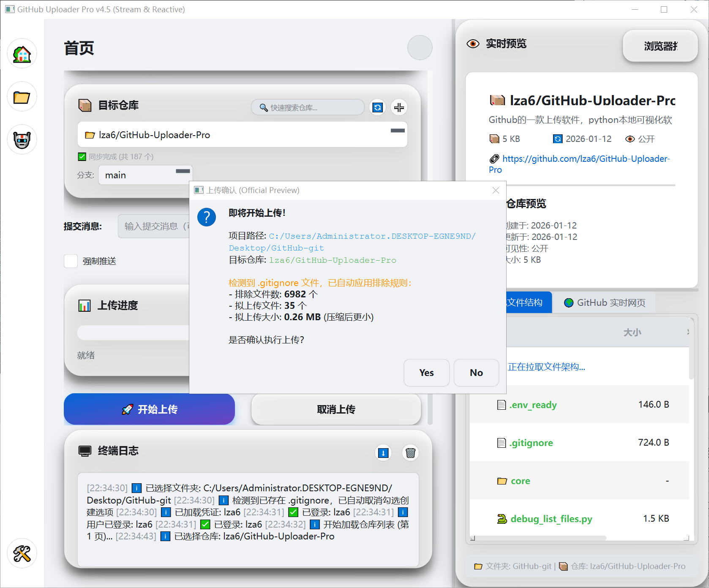Click the core folder icon
Viewport: 709px width, 588px height.
click(502, 481)
